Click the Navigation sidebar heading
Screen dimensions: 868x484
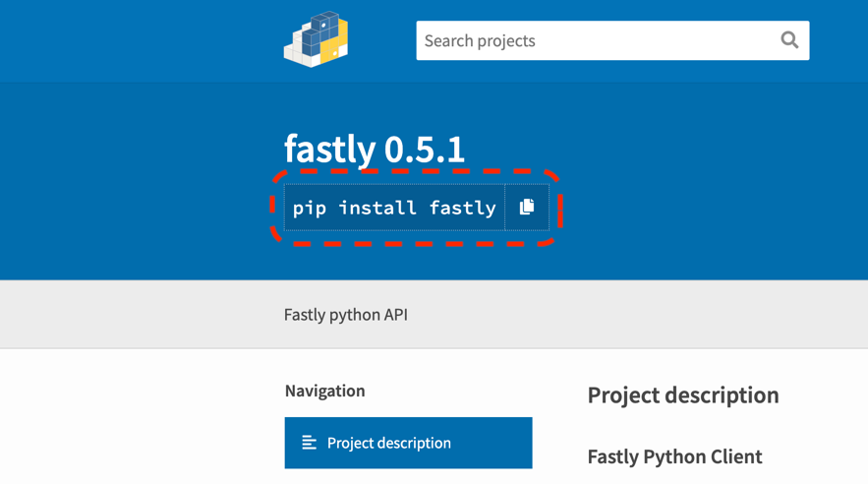(x=324, y=391)
